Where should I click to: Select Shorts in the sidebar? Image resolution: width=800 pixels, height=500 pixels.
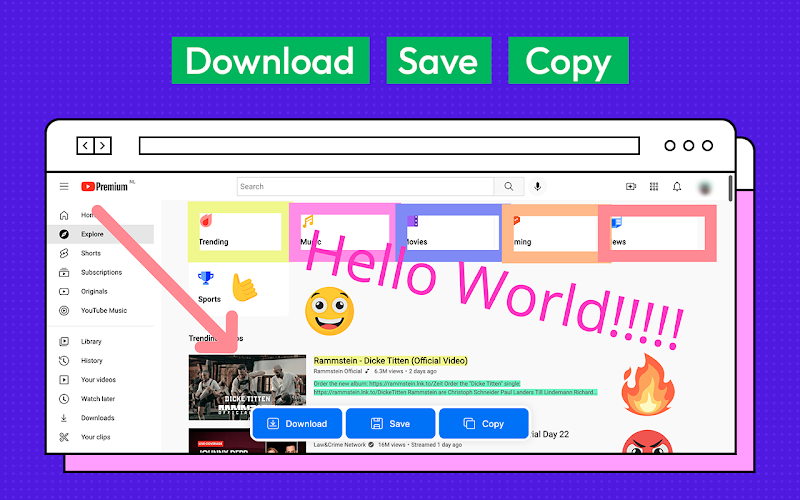click(90, 253)
